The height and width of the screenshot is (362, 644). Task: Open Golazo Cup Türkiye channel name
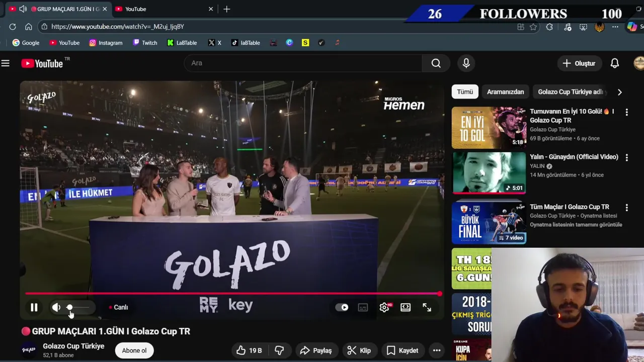(x=73, y=346)
